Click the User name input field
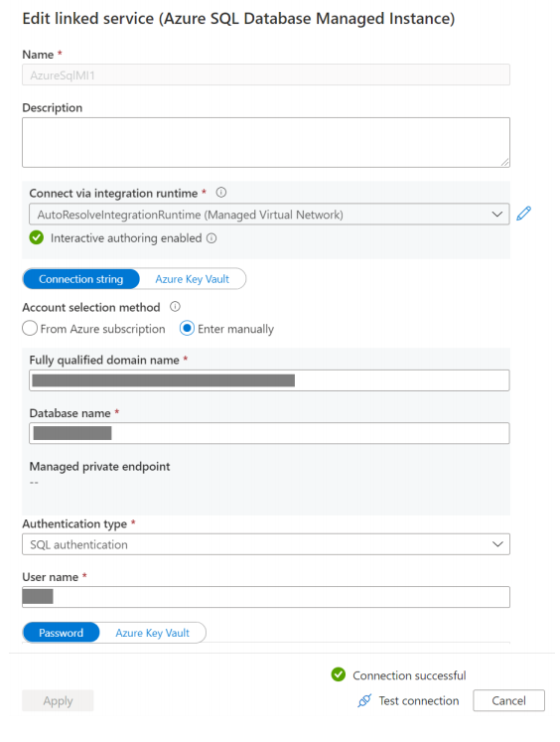 [x=266, y=597]
